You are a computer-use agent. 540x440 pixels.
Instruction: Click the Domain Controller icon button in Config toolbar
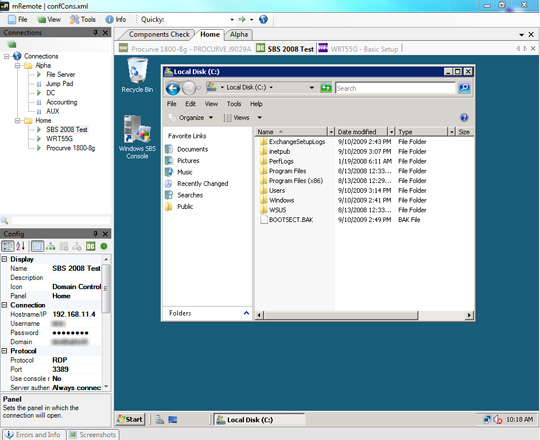pos(91,246)
